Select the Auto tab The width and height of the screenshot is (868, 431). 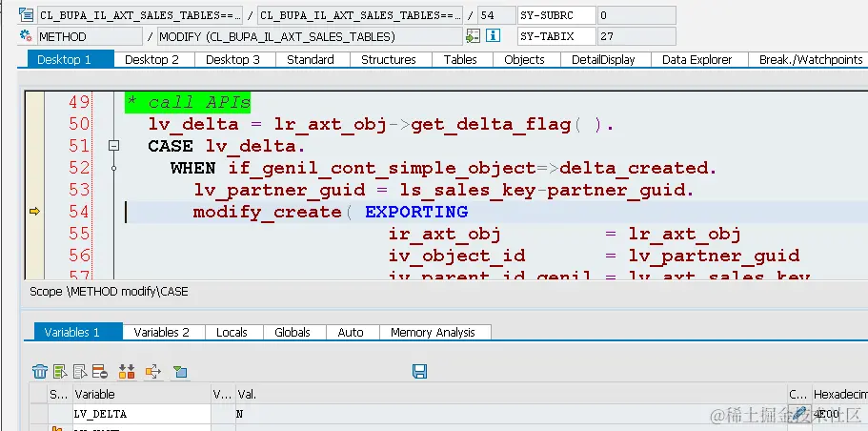click(351, 332)
